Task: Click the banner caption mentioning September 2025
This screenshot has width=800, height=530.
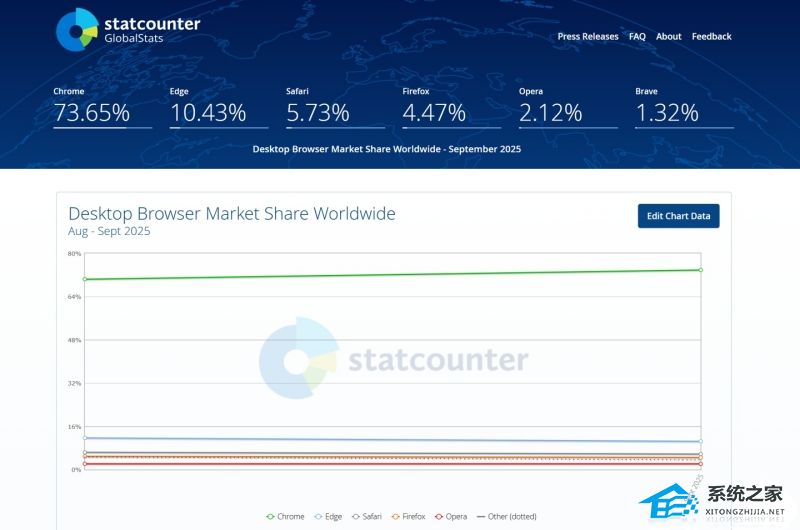Action: pyautogui.click(x=387, y=149)
